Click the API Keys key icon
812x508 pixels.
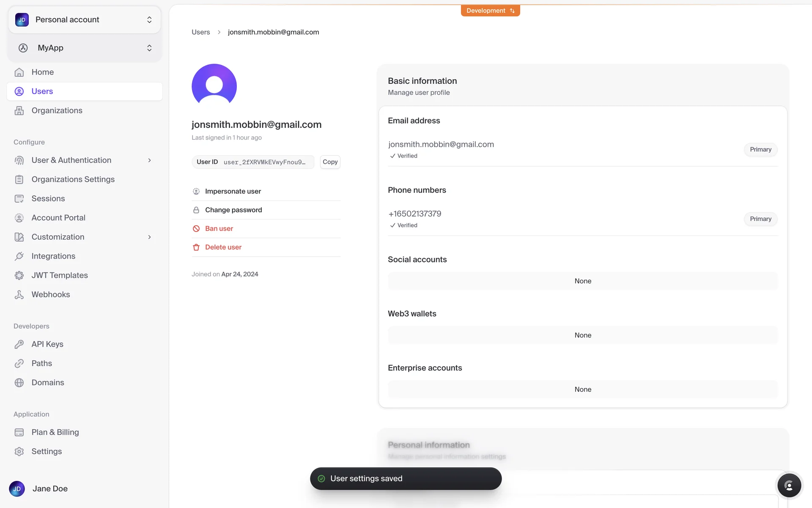tap(19, 344)
